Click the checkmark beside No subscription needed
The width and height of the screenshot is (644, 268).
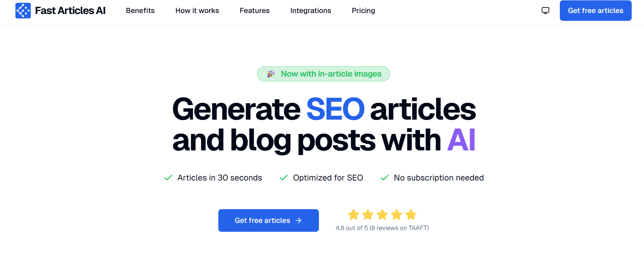(x=385, y=178)
